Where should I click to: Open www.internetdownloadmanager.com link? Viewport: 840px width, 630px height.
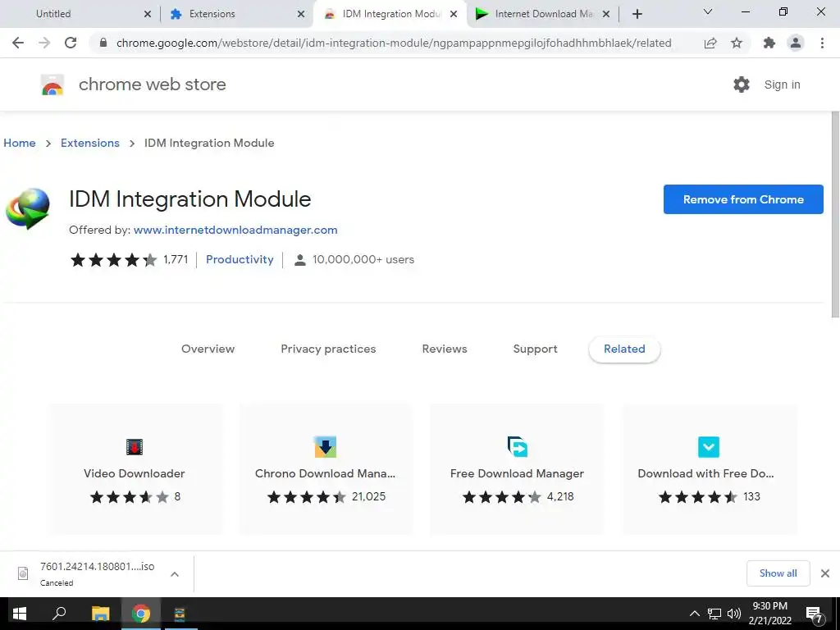[235, 230]
